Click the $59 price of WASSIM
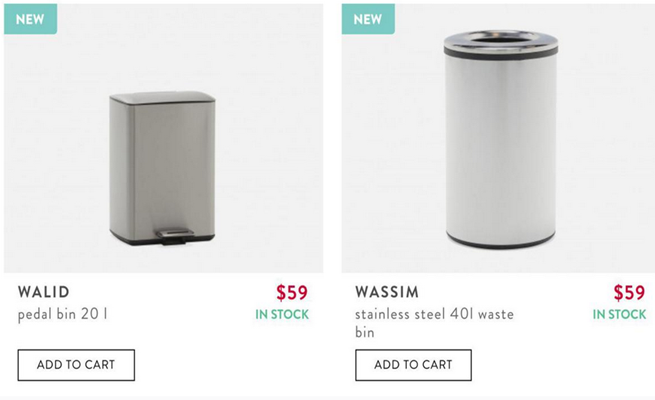Screen dimensions: 655x400 click(x=629, y=293)
